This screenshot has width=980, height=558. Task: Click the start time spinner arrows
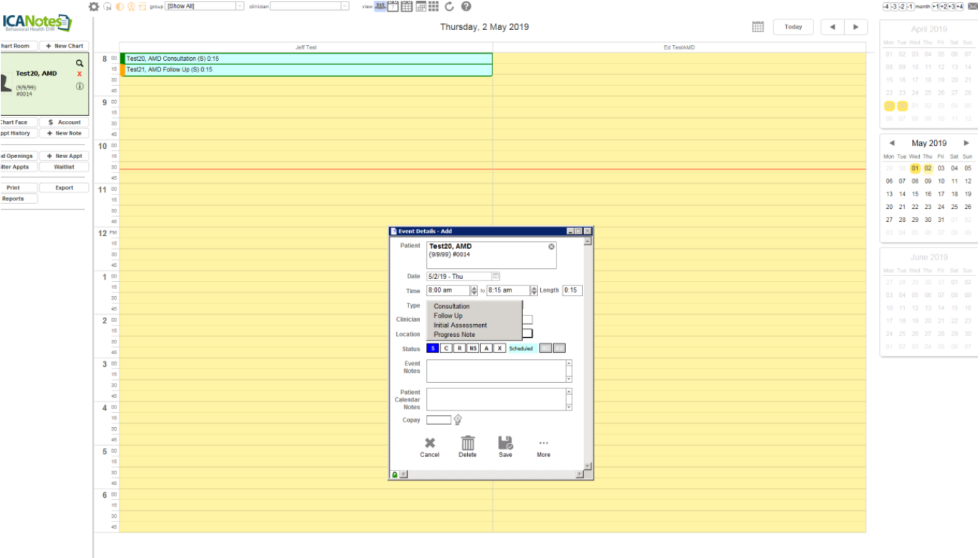pos(474,290)
